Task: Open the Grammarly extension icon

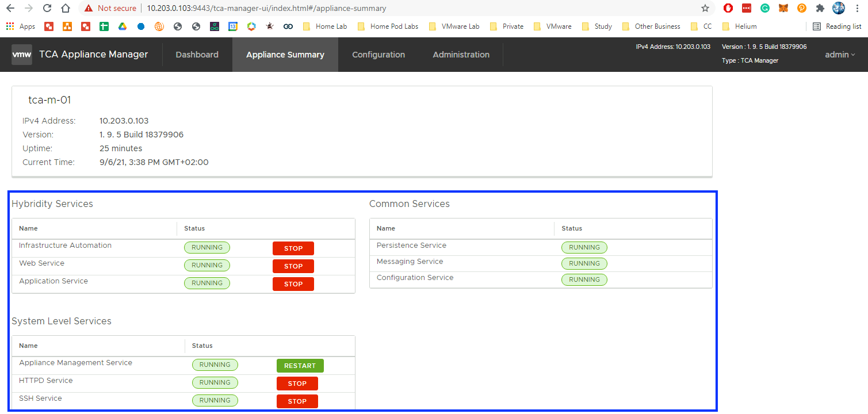Action: (765, 9)
